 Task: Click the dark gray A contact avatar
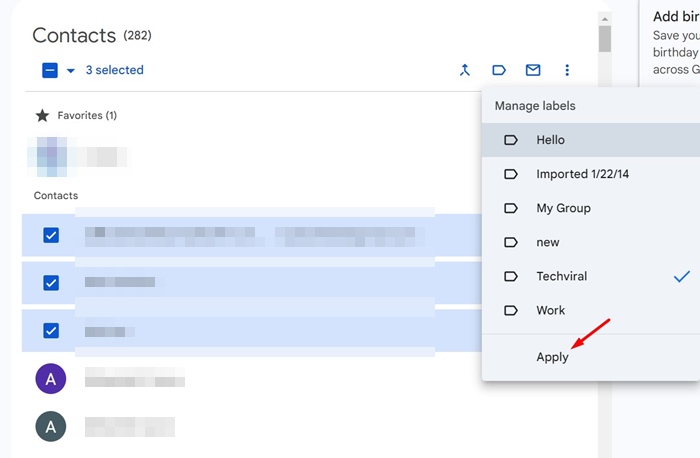click(51, 427)
